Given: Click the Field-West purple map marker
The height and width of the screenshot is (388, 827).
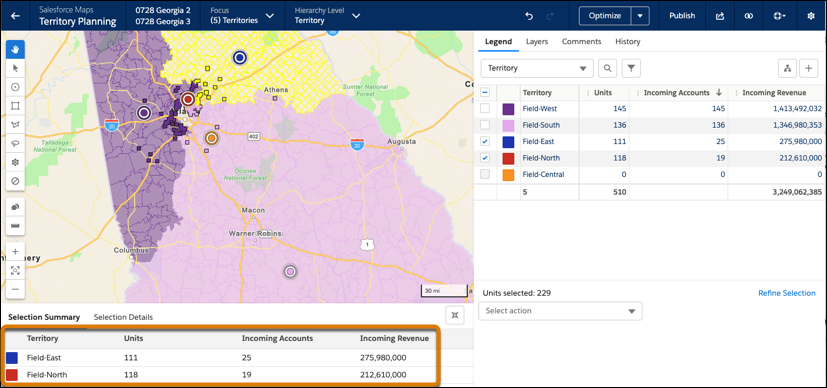Looking at the screenshot, I should coord(143,113).
